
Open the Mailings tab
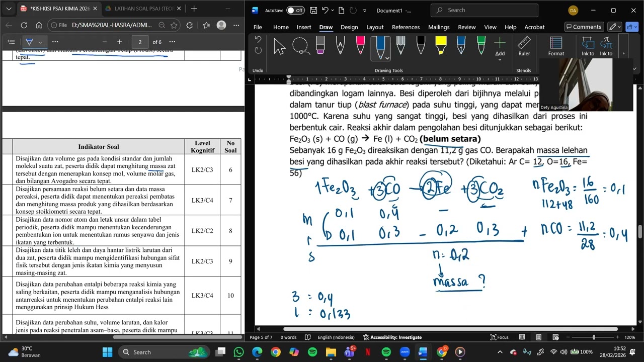439,27
